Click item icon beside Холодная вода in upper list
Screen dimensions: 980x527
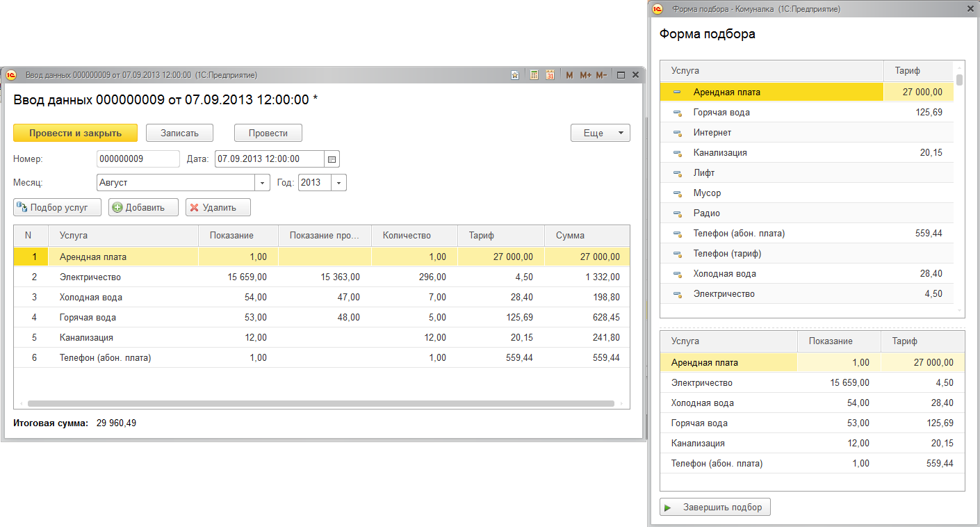click(x=678, y=274)
